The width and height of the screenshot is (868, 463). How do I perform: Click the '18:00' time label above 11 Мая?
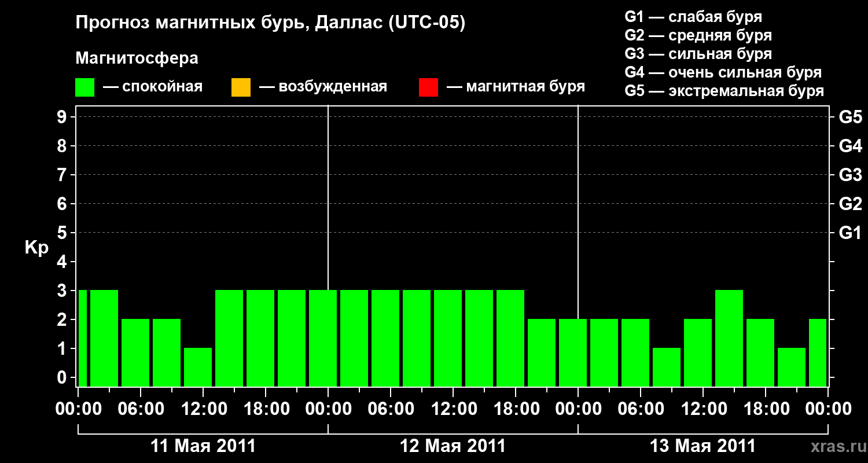pyautogui.click(x=266, y=409)
